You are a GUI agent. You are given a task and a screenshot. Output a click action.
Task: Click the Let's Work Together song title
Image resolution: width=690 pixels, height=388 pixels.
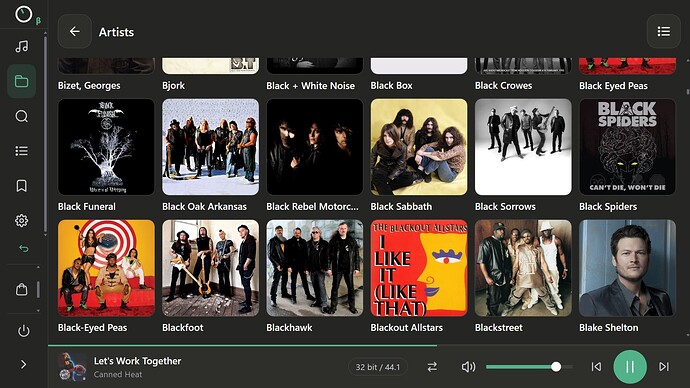pyautogui.click(x=137, y=361)
